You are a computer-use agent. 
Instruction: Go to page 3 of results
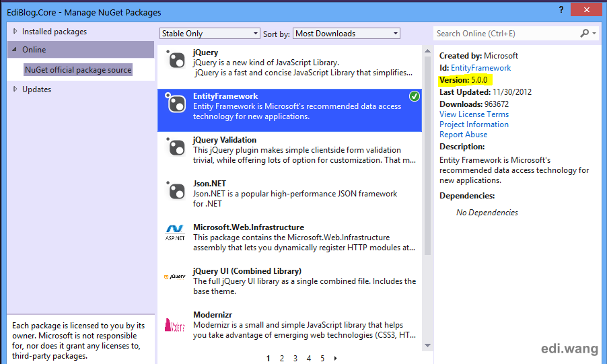[x=295, y=359]
